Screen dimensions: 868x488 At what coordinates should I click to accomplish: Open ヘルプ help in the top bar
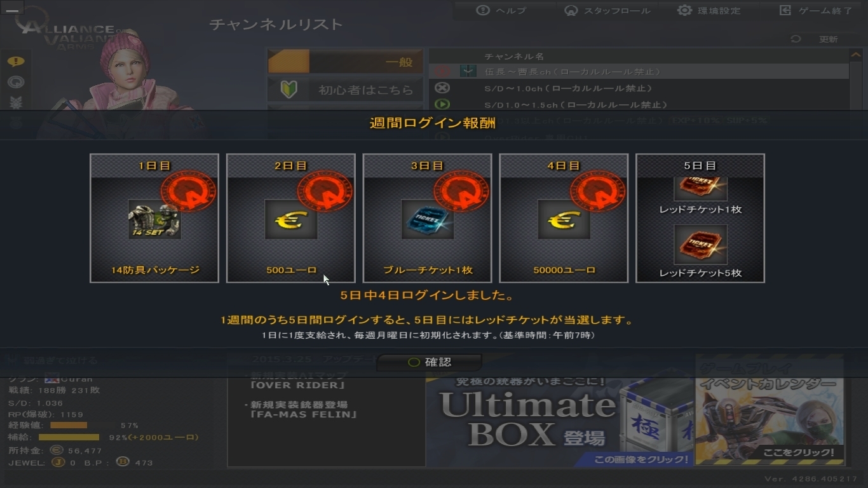pyautogui.click(x=501, y=11)
